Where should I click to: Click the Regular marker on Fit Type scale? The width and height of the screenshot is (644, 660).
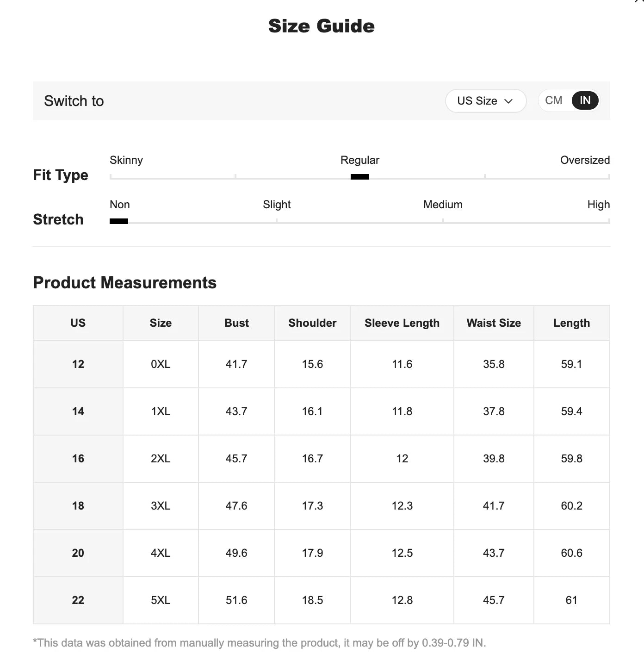pos(360,176)
